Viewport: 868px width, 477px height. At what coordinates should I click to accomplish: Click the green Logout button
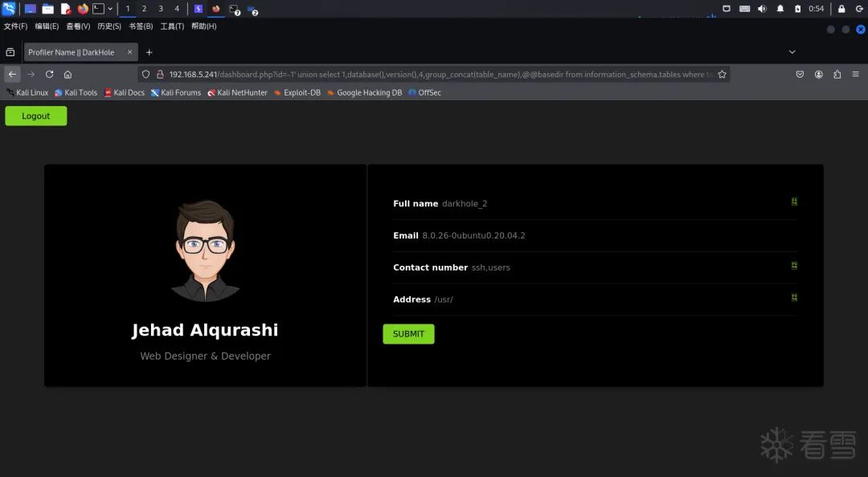pyautogui.click(x=36, y=116)
